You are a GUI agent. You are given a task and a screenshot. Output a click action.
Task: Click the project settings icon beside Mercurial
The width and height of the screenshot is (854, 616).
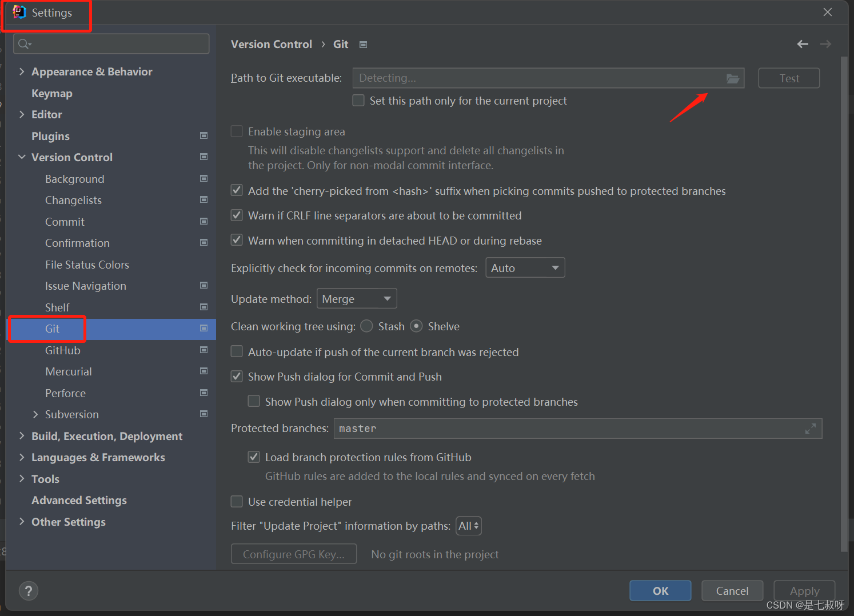(x=203, y=371)
